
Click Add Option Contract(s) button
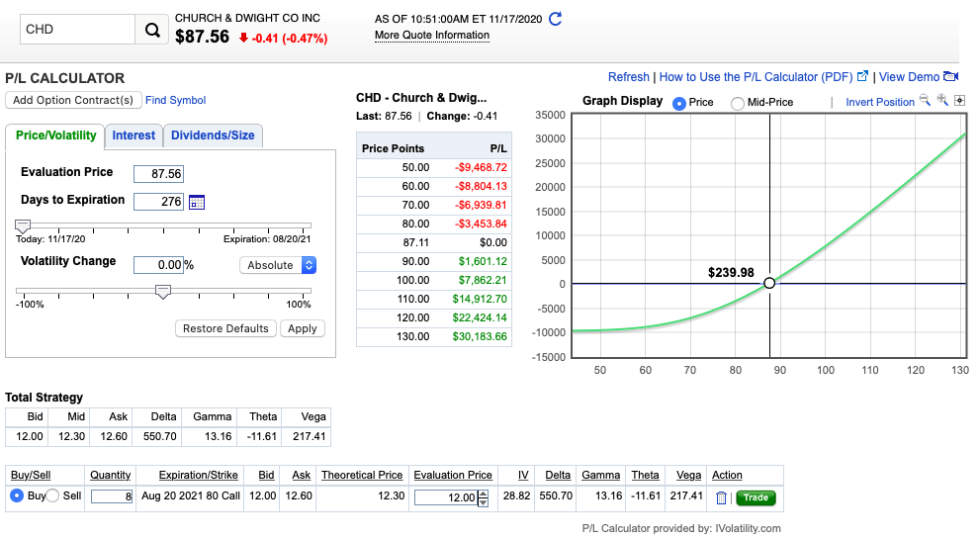click(73, 100)
